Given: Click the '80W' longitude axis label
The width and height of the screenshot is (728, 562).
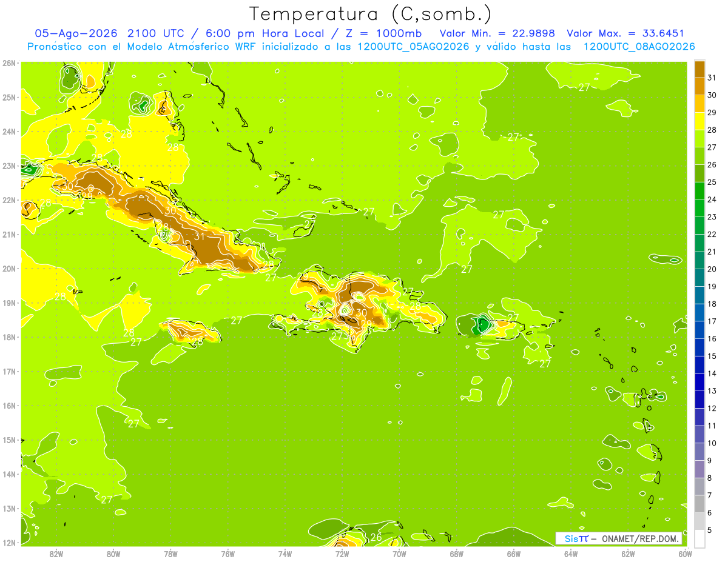Looking at the screenshot, I should (113, 554).
